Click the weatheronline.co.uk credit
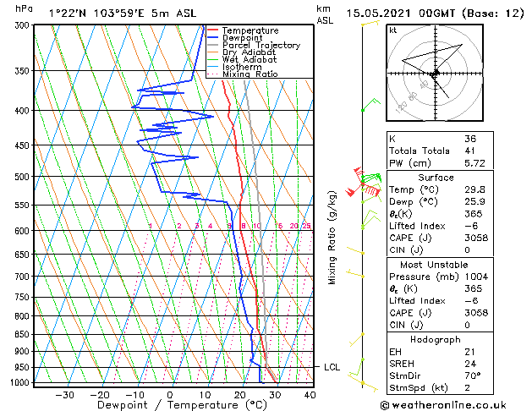Screen dimensions: 532x411 (443, 405)
